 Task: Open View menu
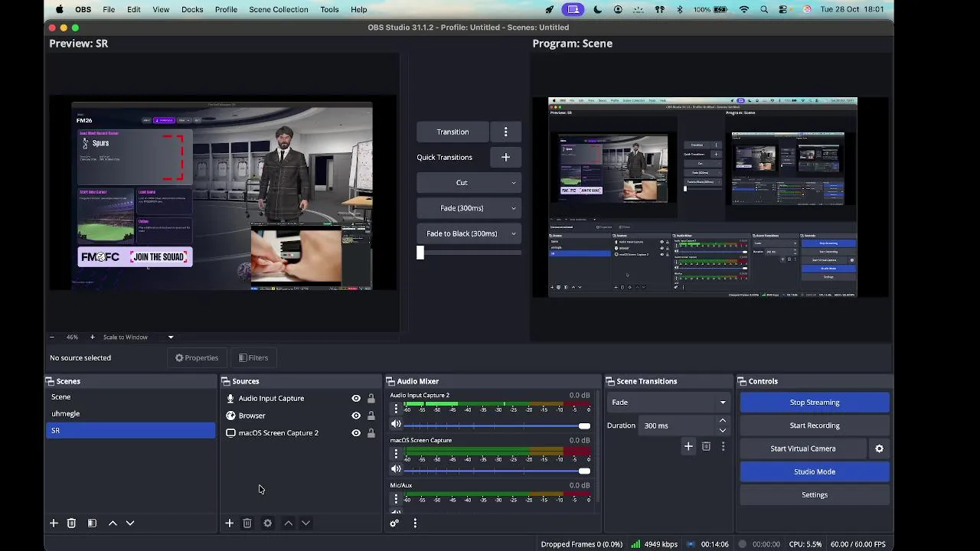click(161, 9)
